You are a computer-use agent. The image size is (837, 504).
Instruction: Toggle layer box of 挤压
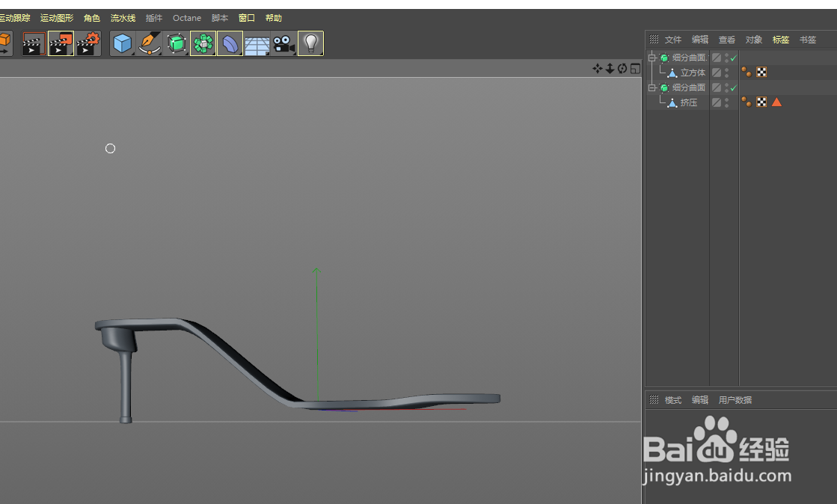[x=717, y=102]
